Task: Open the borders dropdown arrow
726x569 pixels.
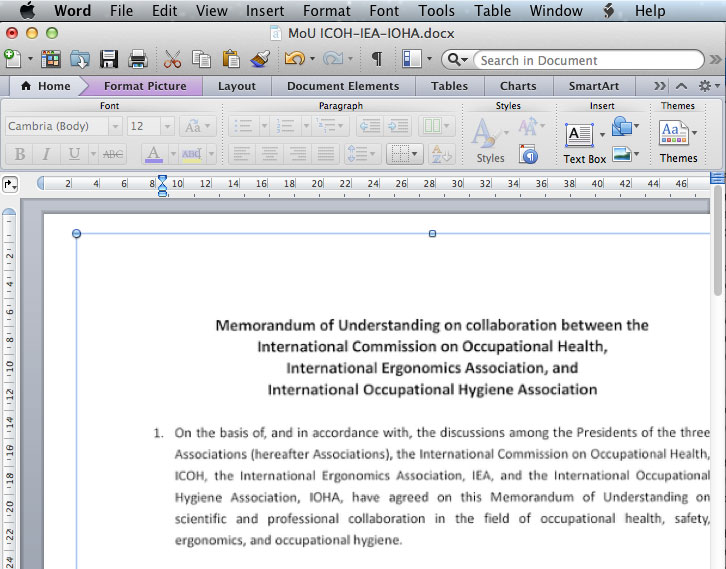Action: coord(415,154)
